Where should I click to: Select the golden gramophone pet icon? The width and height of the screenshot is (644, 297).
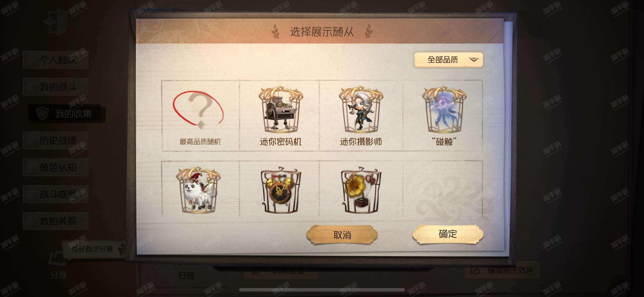tap(361, 190)
